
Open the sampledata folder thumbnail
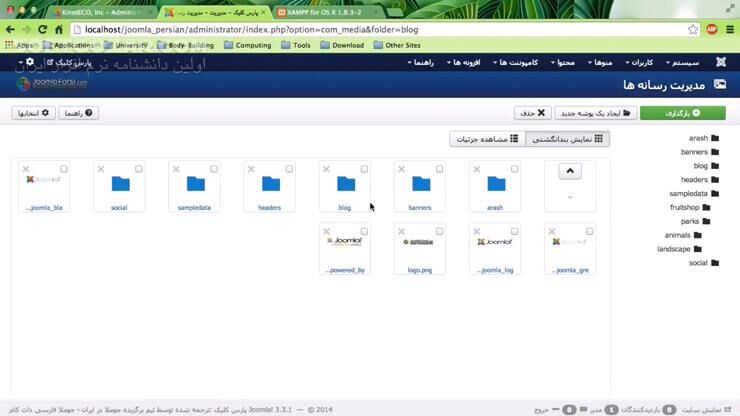(195, 185)
